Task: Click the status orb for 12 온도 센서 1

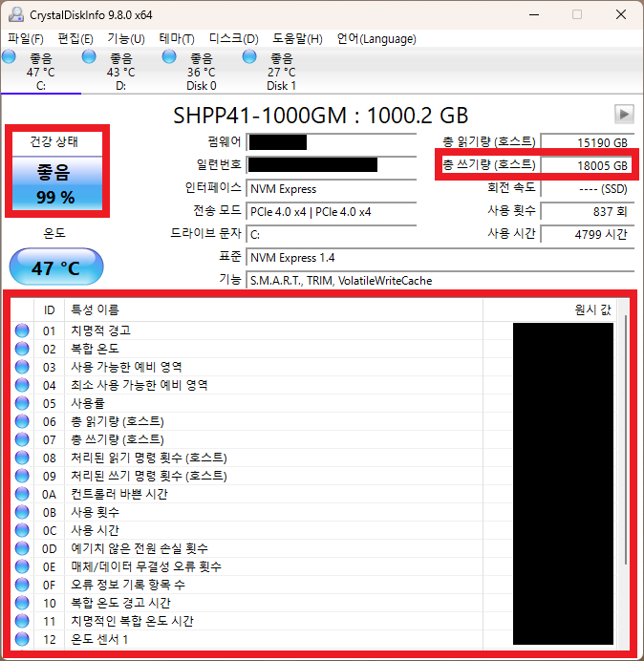Action: [22, 639]
